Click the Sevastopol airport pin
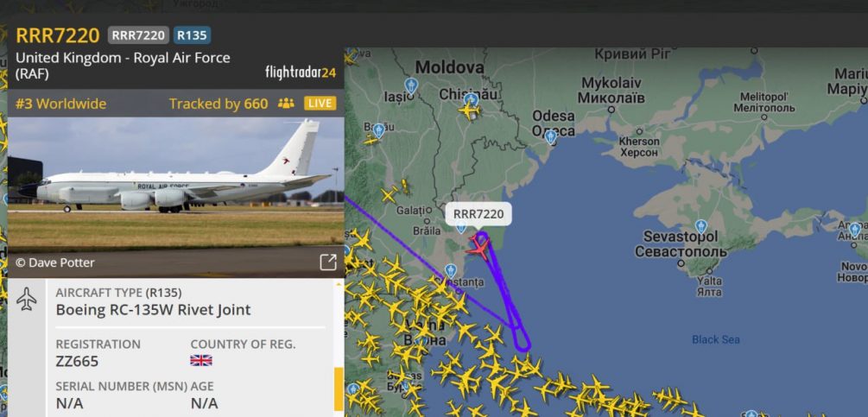Viewport: 868px width, 417px height. click(x=701, y=226)
